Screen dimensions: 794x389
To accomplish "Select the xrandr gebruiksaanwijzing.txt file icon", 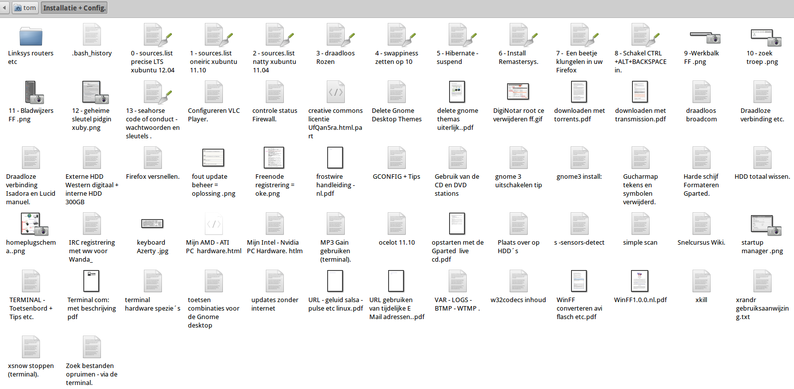I will 762,281.
